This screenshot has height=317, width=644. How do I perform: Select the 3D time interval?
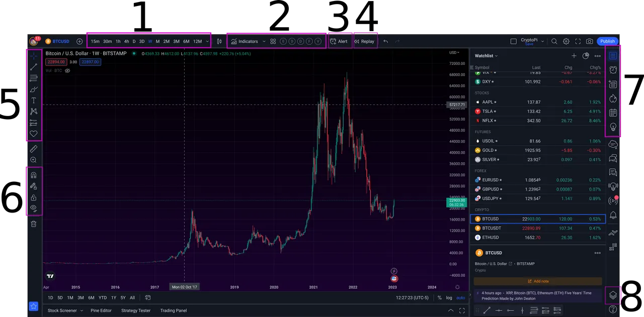142,41
